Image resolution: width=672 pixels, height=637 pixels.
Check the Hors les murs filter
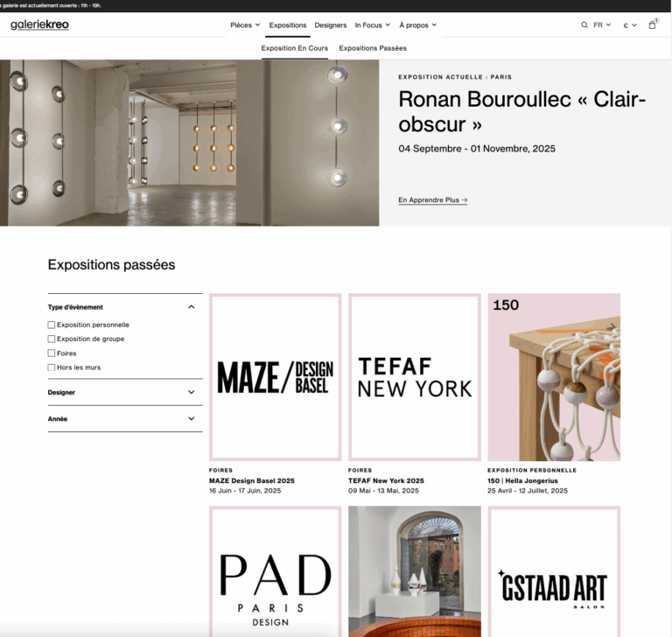(52, 367)
